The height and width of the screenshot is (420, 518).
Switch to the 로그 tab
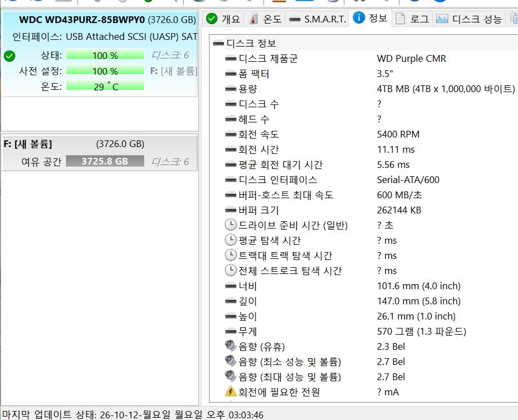click(x=412, y=19)
